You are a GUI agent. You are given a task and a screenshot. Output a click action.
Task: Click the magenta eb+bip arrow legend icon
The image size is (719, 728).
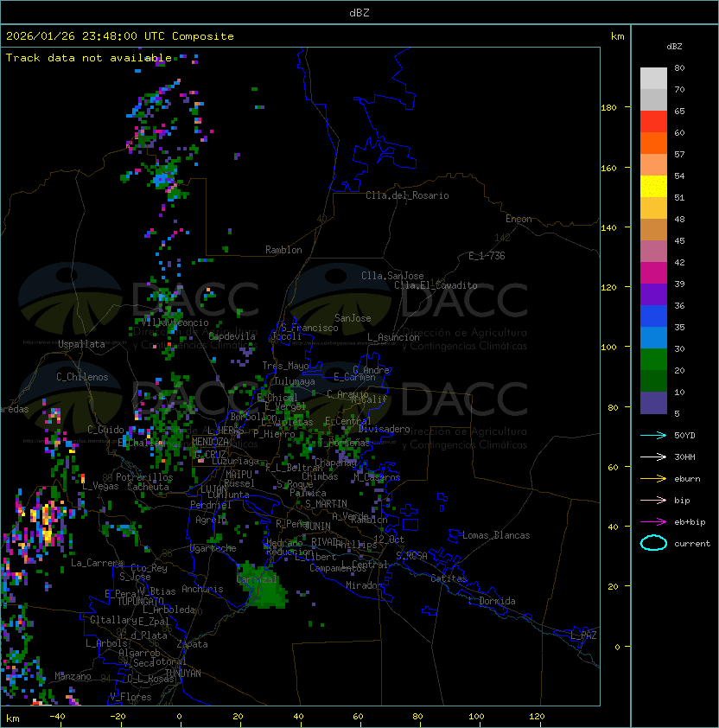[653, 521]
